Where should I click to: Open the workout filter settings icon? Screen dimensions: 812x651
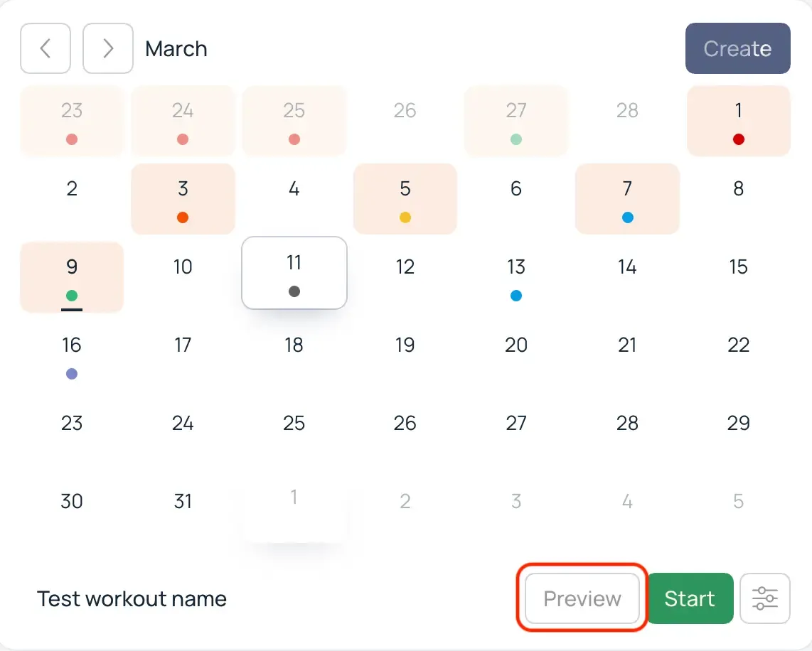click(765, 598)
